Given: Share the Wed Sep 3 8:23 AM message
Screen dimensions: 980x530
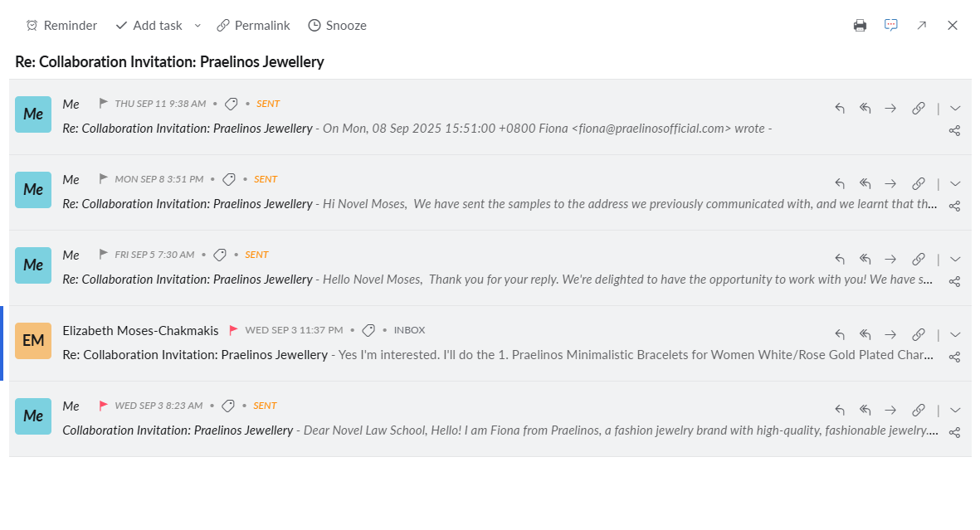Looking at the screenshot, I should (954, 432).
